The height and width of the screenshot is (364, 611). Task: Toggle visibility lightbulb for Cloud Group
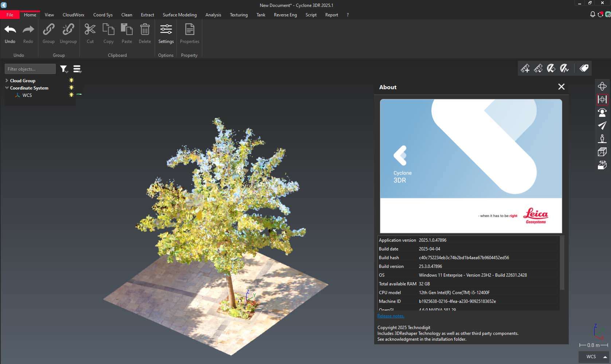coord(71,80)
